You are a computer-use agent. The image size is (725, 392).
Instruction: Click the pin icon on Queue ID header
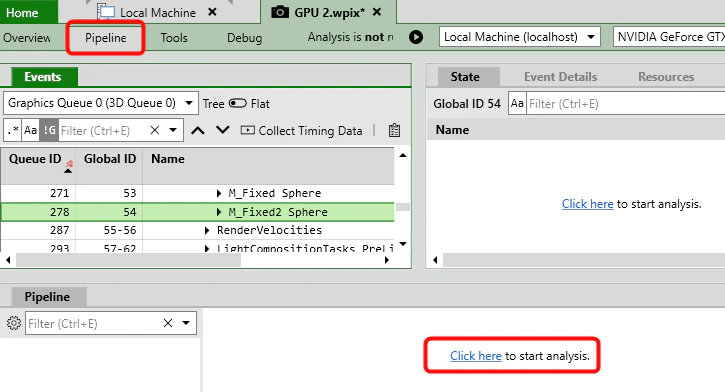coord(69,164)
